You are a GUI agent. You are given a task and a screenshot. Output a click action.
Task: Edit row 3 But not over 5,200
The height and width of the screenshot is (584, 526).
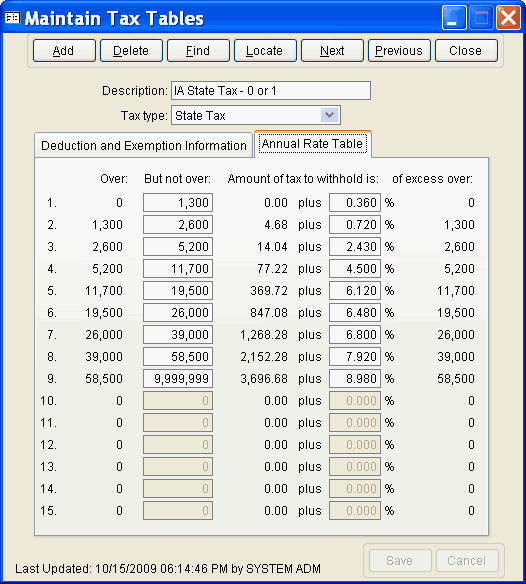pyautogui.click(x=178, y=247)
